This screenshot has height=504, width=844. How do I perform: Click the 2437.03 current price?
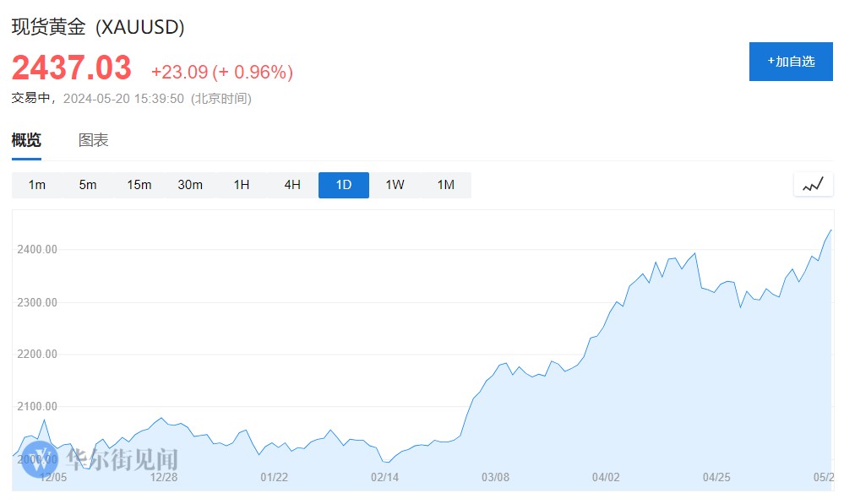(x=72, y=68)
